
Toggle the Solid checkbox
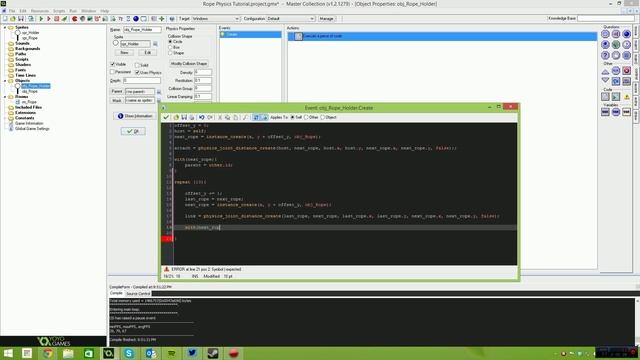point(137,65)
